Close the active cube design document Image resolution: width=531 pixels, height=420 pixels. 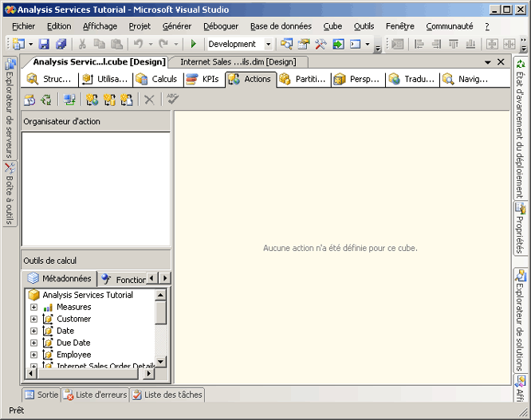[x=501, y=62]
